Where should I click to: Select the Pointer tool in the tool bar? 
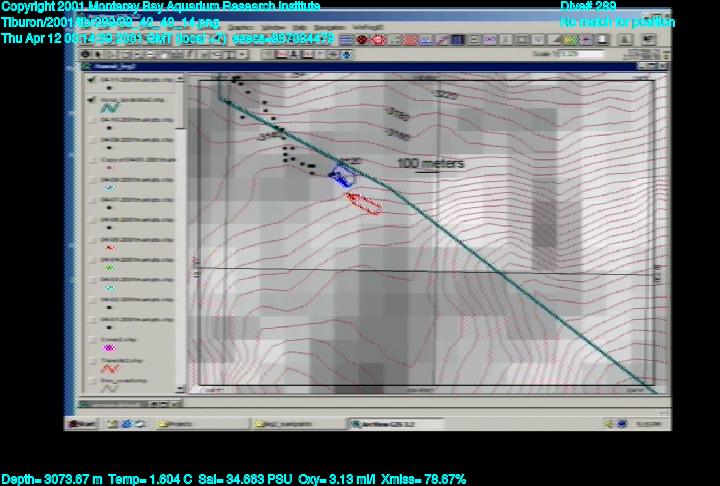pos(97,54)
